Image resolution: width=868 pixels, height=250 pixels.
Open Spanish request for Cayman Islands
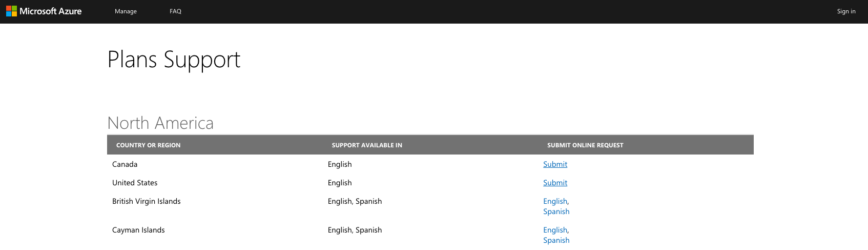coord(556,240)
